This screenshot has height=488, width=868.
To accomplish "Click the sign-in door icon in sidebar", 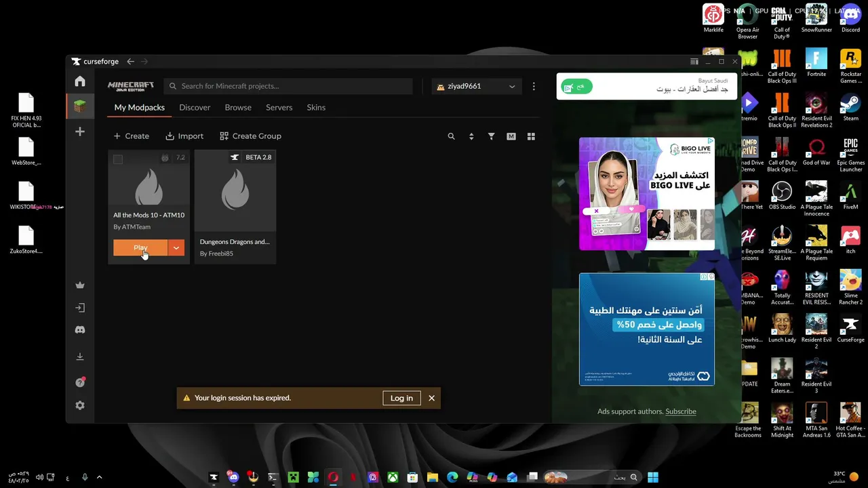I will pos(80,308).
